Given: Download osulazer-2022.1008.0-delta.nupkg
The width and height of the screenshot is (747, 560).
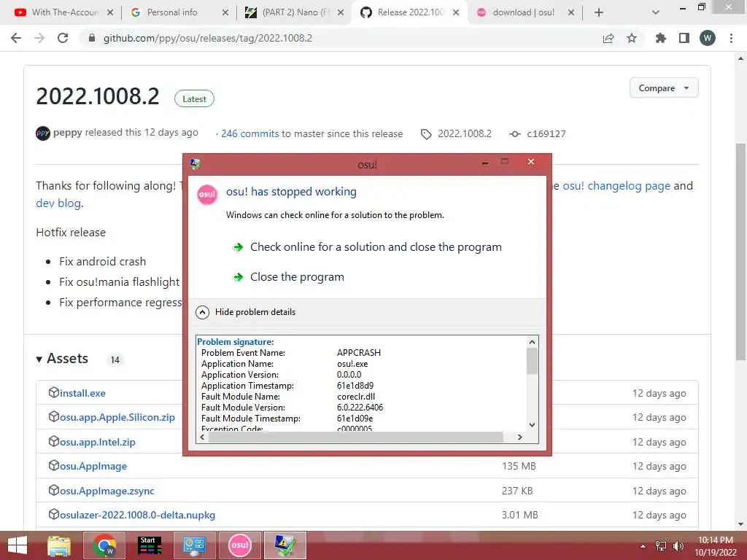Looking at the screenshot, I should tap(137, 516).
